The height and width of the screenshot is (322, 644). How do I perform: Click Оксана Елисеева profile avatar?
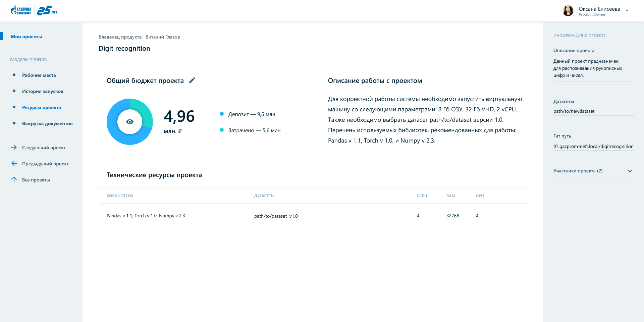[568, 11]
